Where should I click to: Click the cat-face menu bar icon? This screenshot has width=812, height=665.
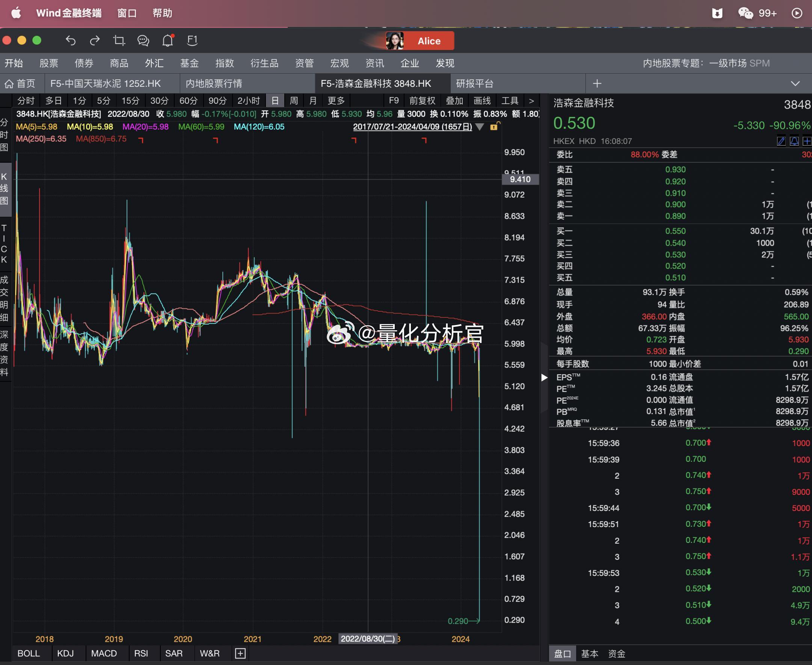click(x=717, y=13)
